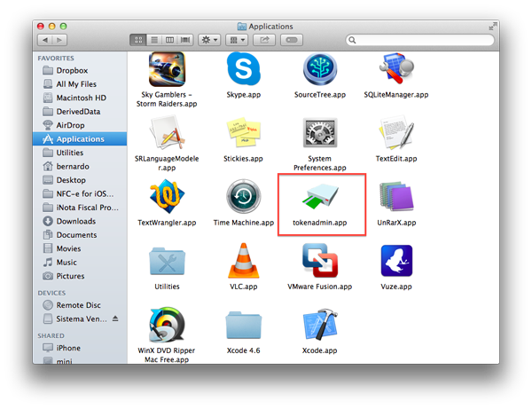Image resolution: width=532 pixels, height=409 pixels.
Task: Open DerivedData sidebar folder
Action: 80,111
